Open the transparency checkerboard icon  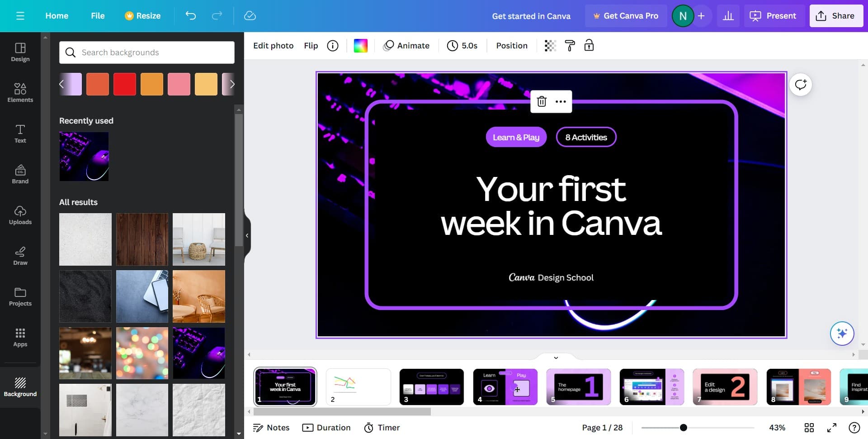pos(550,46)
